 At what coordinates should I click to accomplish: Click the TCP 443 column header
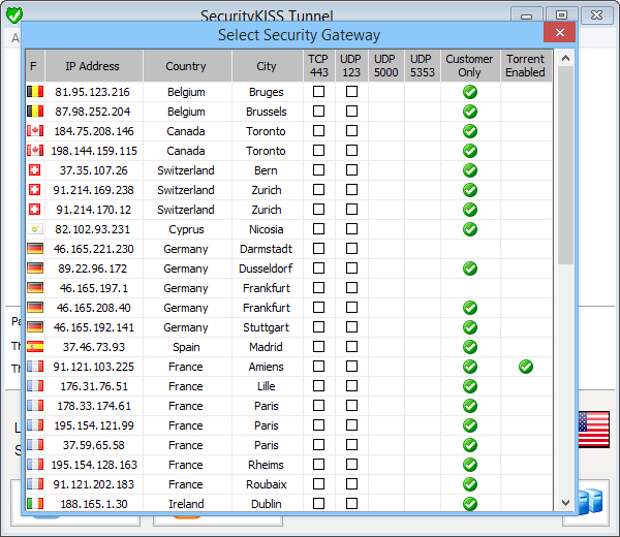tap(319, 66)
